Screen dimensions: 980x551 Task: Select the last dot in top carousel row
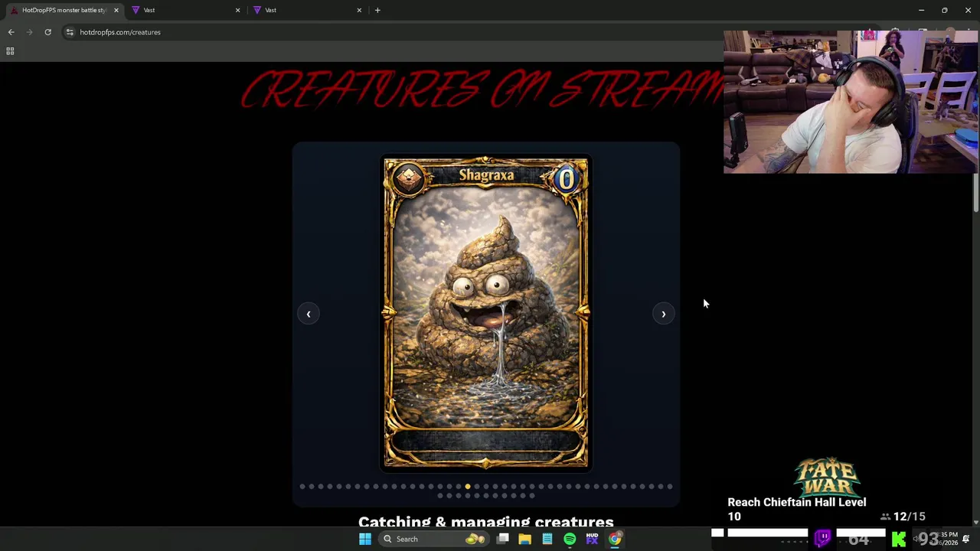pos(670,486)
